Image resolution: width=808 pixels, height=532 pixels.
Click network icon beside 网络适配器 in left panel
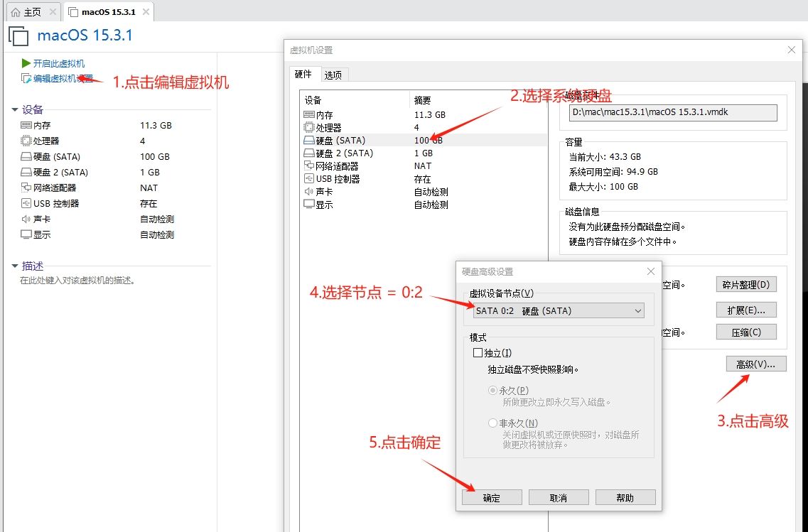click(26, 188)
